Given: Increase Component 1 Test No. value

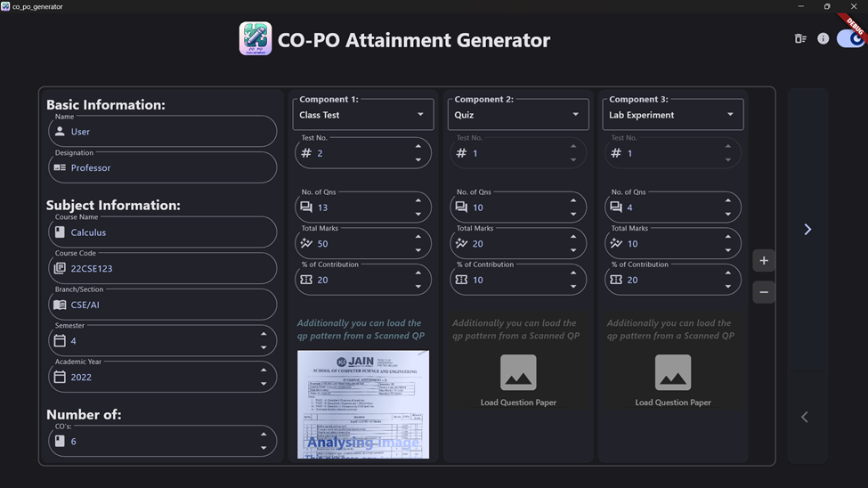Looking at the screenshot, I should pos(418,146).
